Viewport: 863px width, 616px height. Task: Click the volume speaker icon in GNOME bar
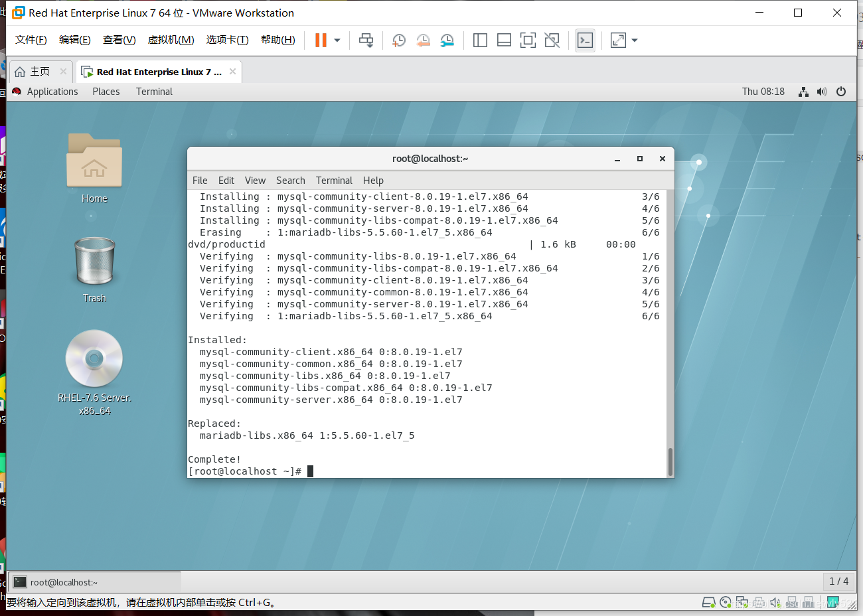(822, 92)
